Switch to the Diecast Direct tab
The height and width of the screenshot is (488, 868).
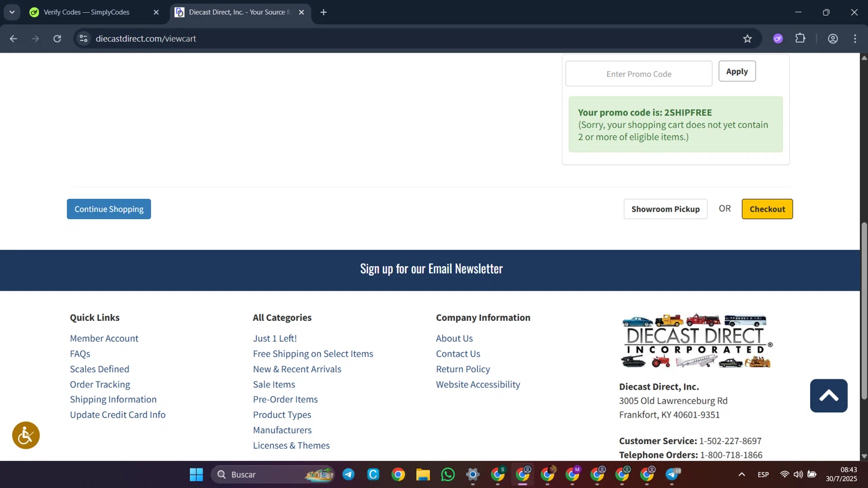click(x=240, y=12)
